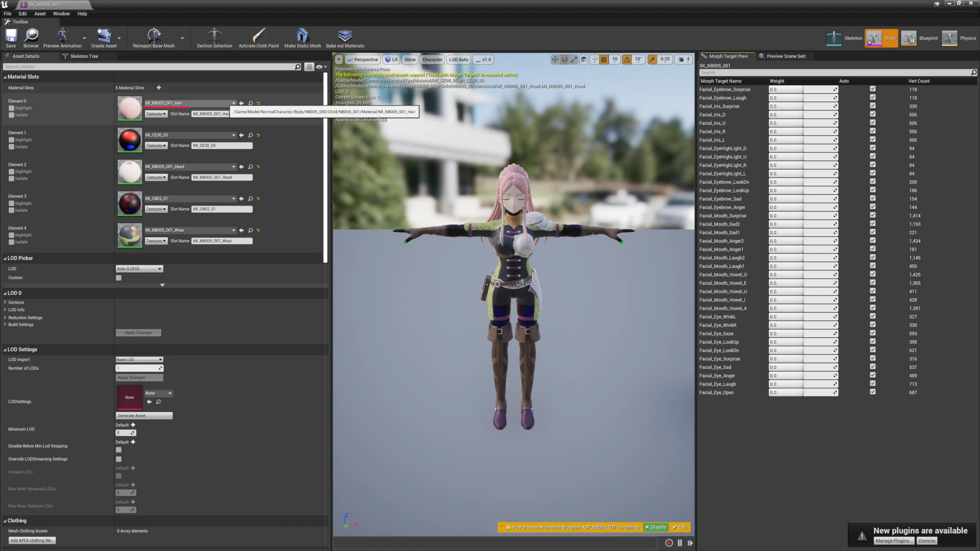Toggle Override LODStreaming Settings checkbox

pos(118,459)
